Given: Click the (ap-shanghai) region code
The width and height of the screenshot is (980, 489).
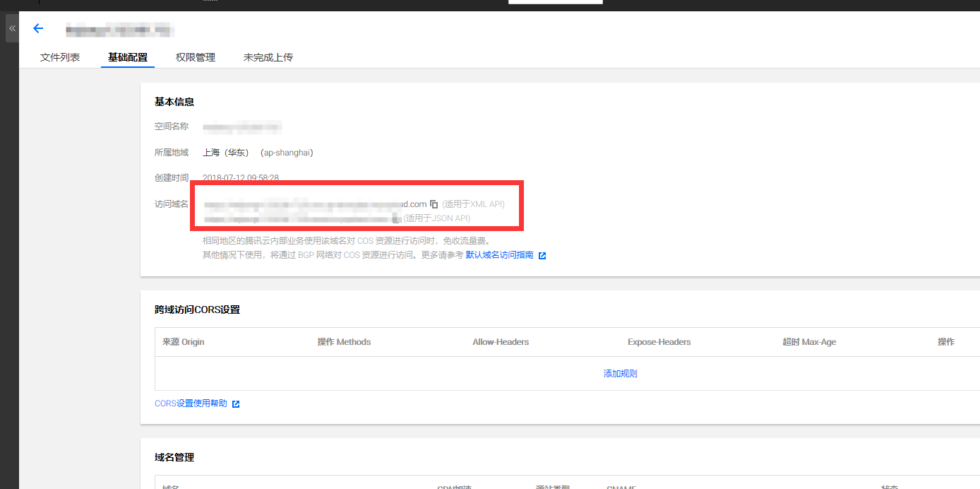Looking at the screenshot, I should [287, 153].
